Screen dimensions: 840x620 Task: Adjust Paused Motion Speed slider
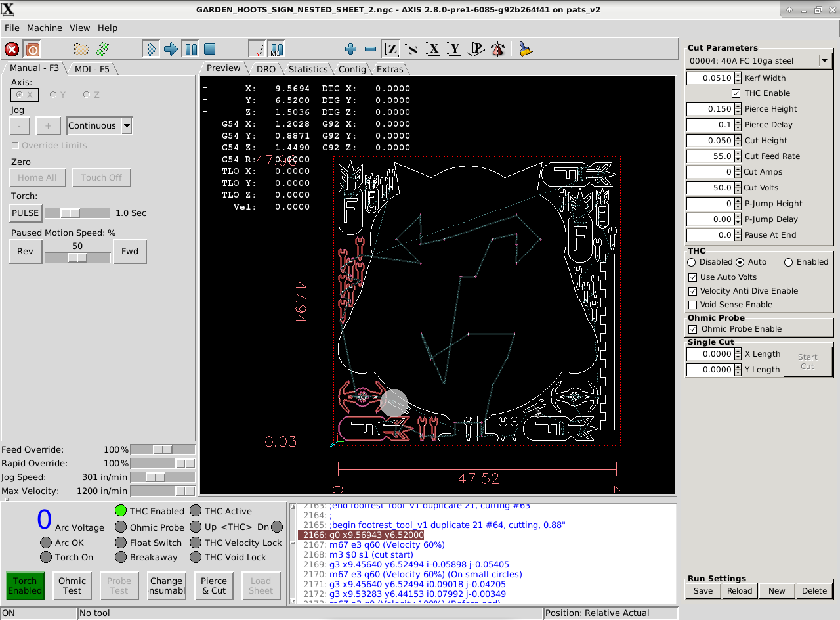click(77, 257)
